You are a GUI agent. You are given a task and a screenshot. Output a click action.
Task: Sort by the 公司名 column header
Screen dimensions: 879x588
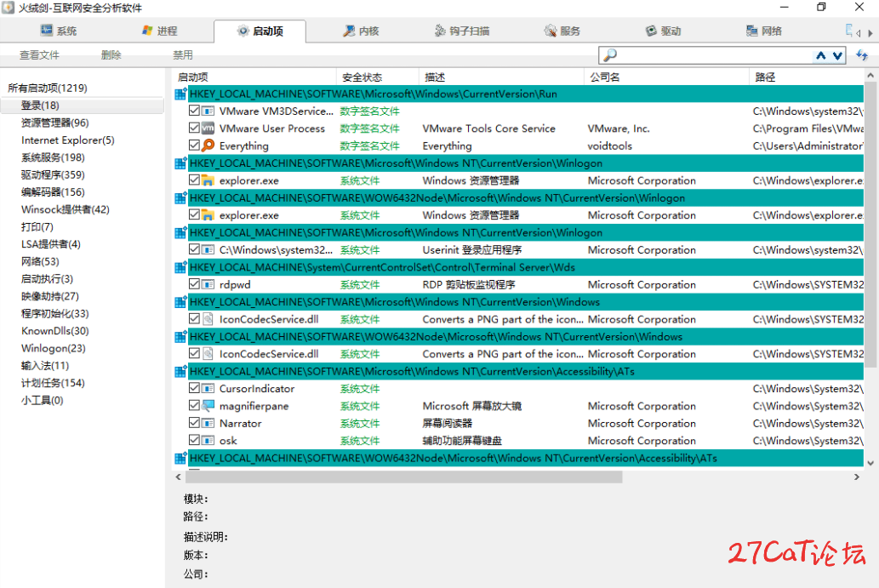click(666, 77)
